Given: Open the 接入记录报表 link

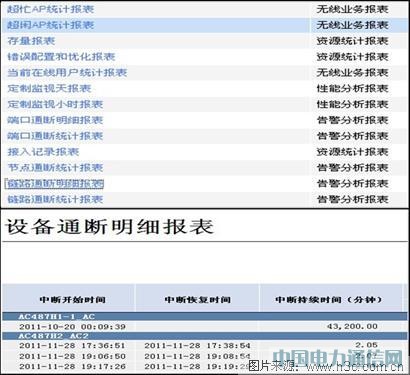Looking at the screenshot, I should tap(43, 152).
